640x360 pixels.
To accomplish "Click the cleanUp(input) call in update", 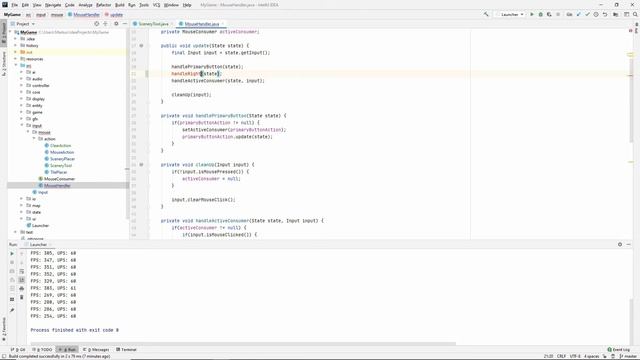I will [x=191, y=95].
